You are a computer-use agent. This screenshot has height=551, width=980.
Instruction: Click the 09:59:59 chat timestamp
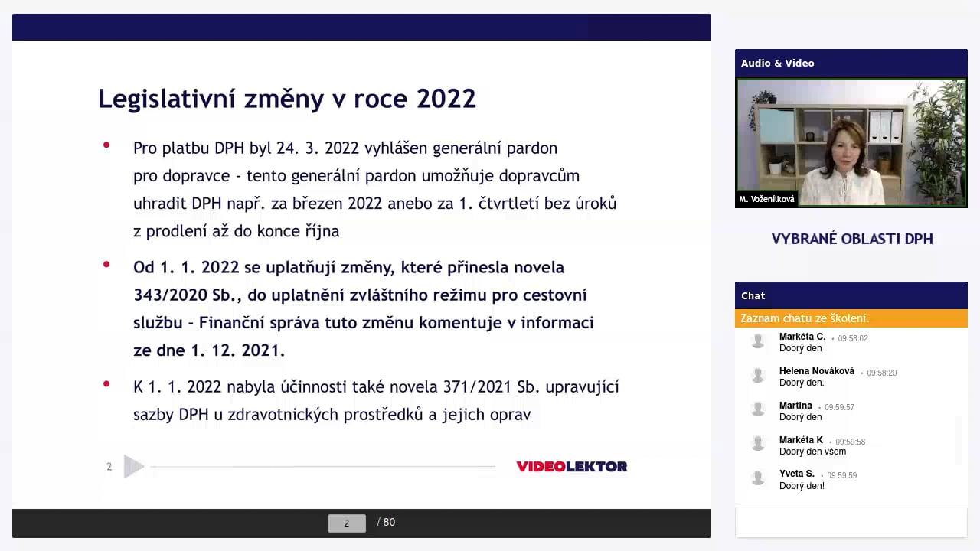[842, 475]
